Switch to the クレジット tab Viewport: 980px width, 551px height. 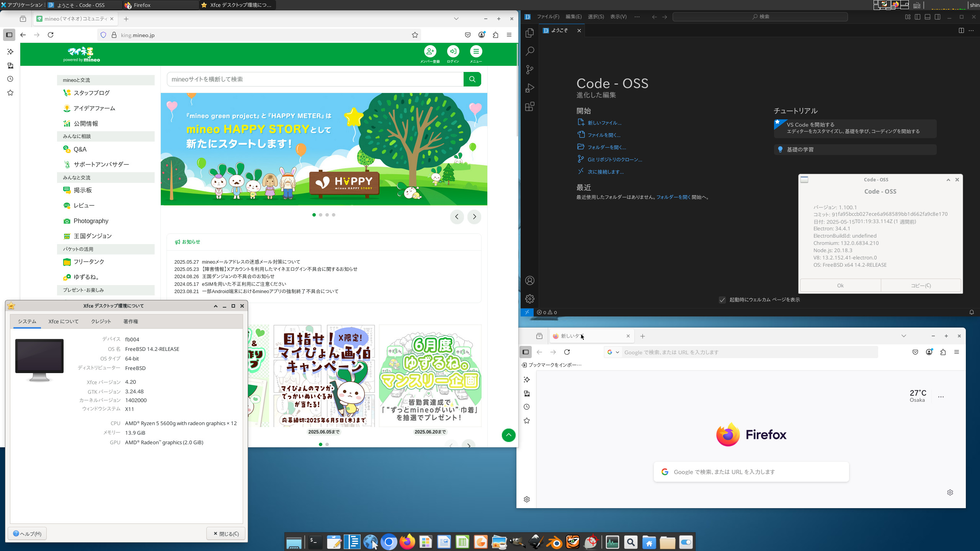(x=101, y=321)
